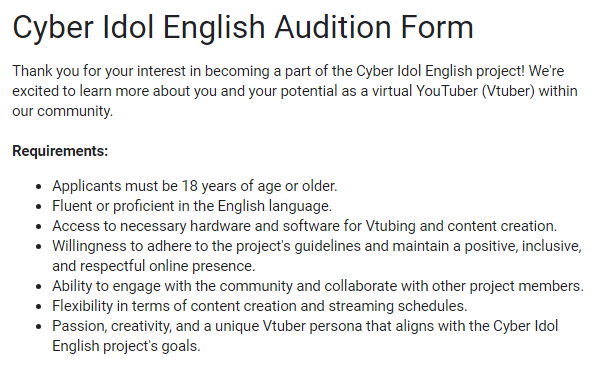Click the Willingness to adhere requirement text
614x390 pixels.
coord(317,246)
